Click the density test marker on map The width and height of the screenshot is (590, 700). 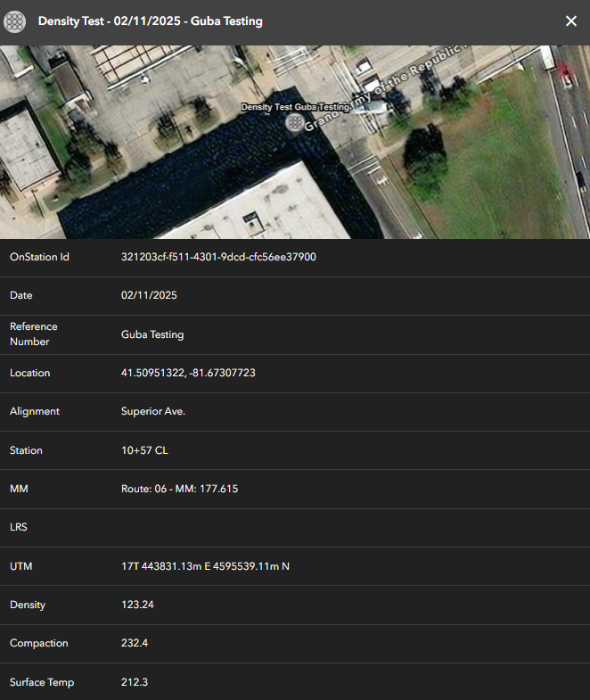294,122
